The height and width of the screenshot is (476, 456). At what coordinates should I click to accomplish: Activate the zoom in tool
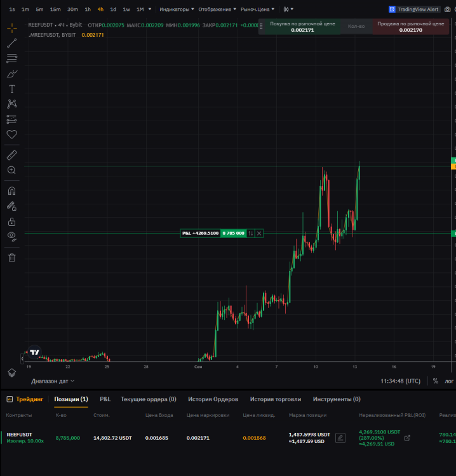coord(11,170)
